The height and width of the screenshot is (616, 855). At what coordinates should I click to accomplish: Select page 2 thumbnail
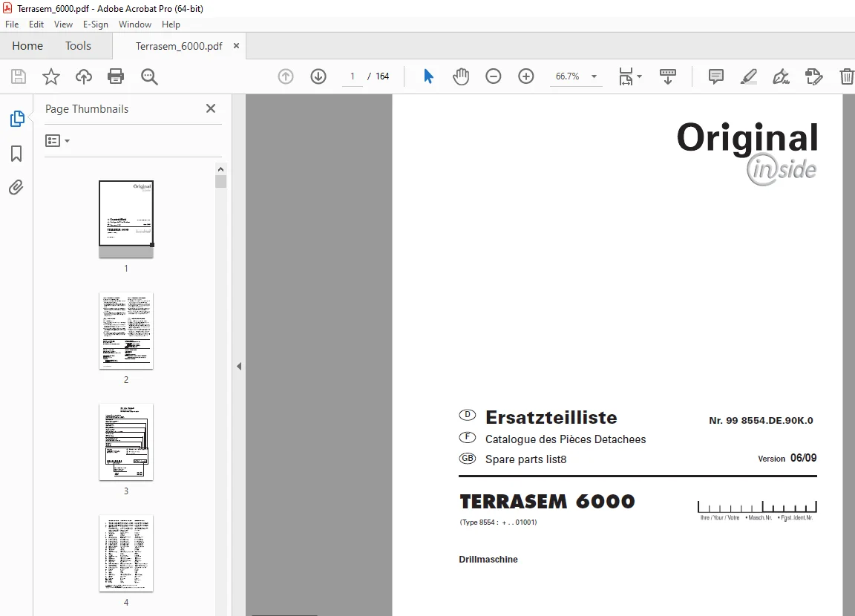pyautogui.click(x=126, y=331)
